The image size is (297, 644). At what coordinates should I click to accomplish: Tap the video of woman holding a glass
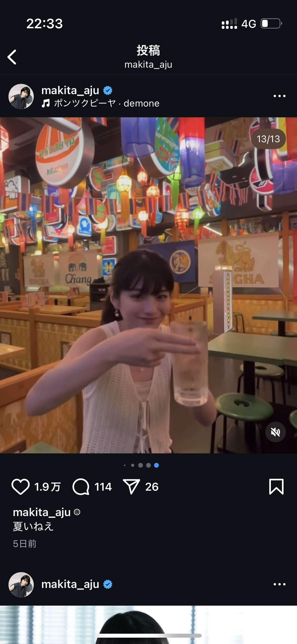pos(148,285)
